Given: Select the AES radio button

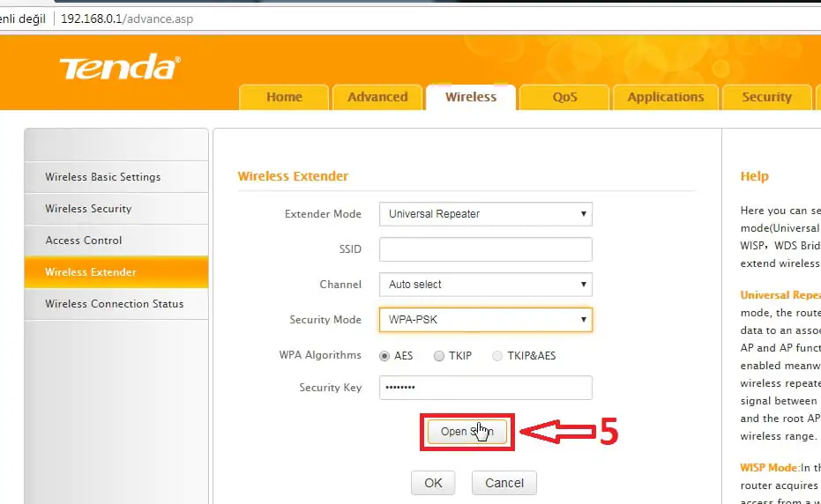Looking at the screenshot, I should [384, 356].
